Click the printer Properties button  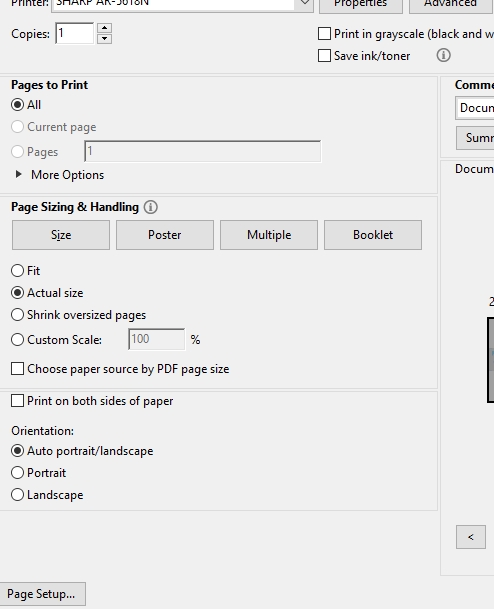pos(361,4)
